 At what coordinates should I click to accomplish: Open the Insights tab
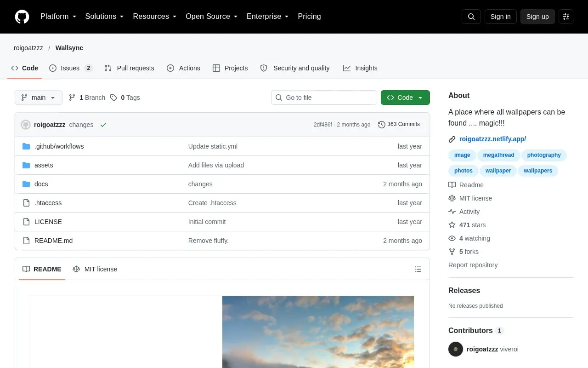(x=360, y=68)
